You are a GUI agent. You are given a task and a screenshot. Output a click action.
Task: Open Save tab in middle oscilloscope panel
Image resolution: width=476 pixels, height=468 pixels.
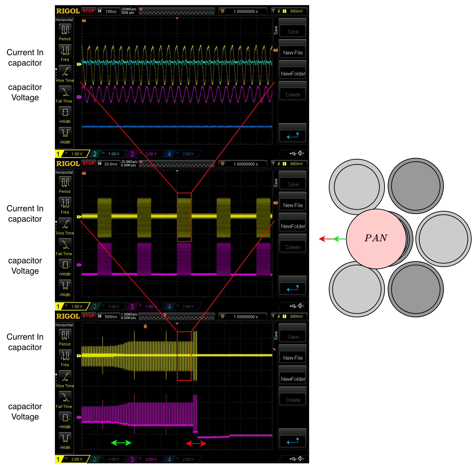coord(276,183)
